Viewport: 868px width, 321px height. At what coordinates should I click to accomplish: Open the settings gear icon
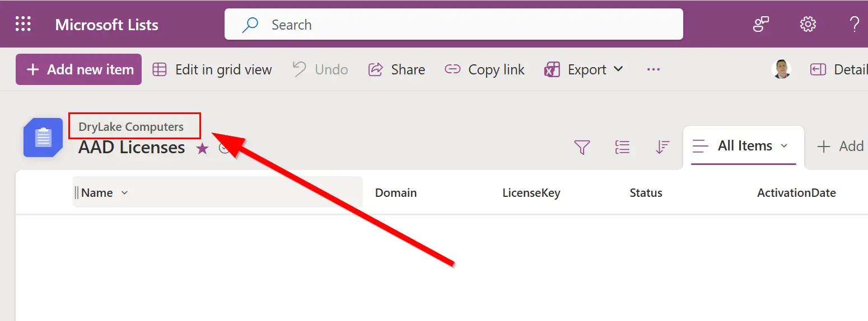[x=808, y=24]
